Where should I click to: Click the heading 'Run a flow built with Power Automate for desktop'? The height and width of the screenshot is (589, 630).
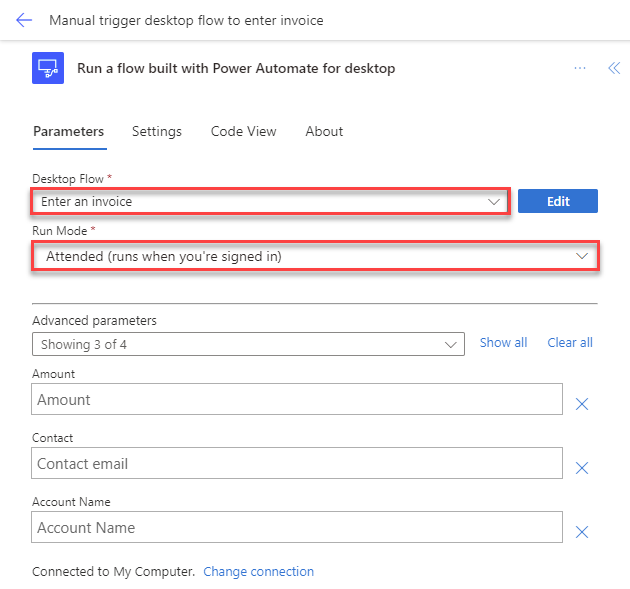click(x=236, y=68)
